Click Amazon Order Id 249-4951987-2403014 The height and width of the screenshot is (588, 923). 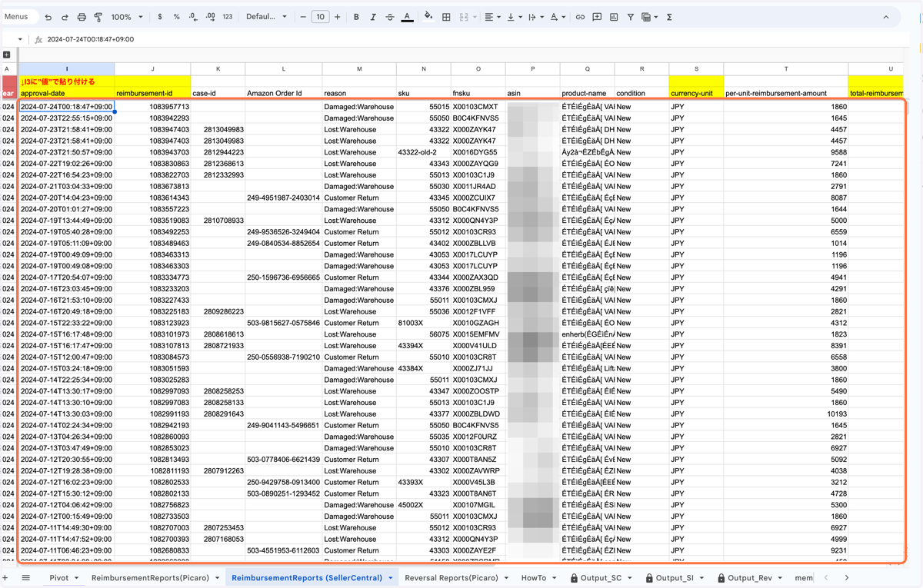point(283,198)
